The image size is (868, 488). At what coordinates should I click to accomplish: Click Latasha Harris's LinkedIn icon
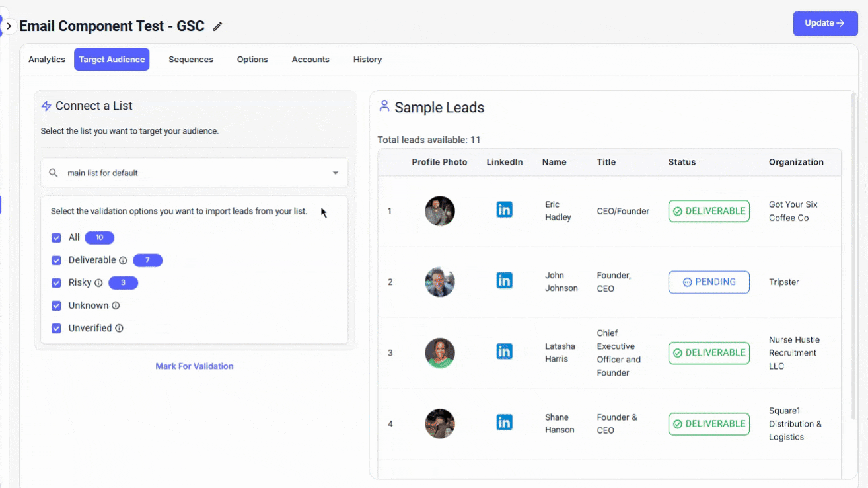pyautogui.click(x=504, y=352)
